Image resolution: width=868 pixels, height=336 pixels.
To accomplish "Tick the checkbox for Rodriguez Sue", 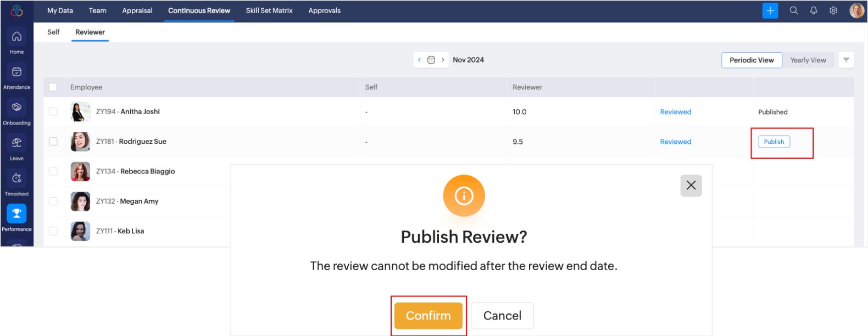I will point(53,141).
